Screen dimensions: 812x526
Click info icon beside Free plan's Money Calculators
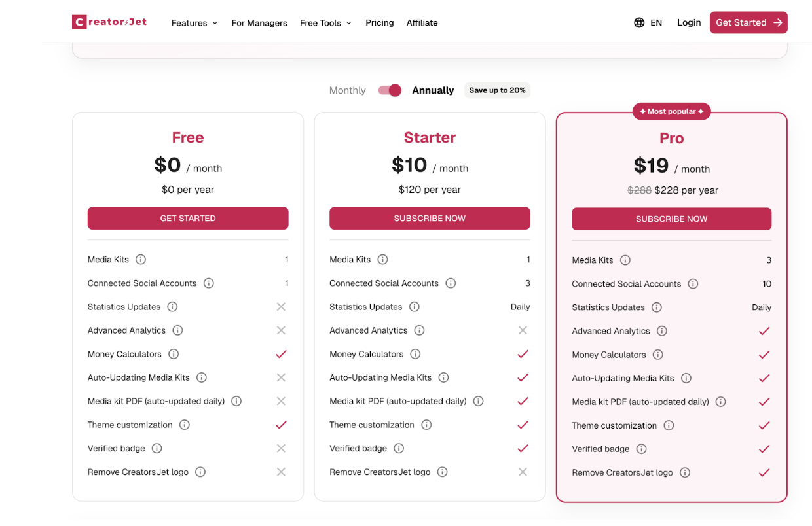click(x=174, y=354)
